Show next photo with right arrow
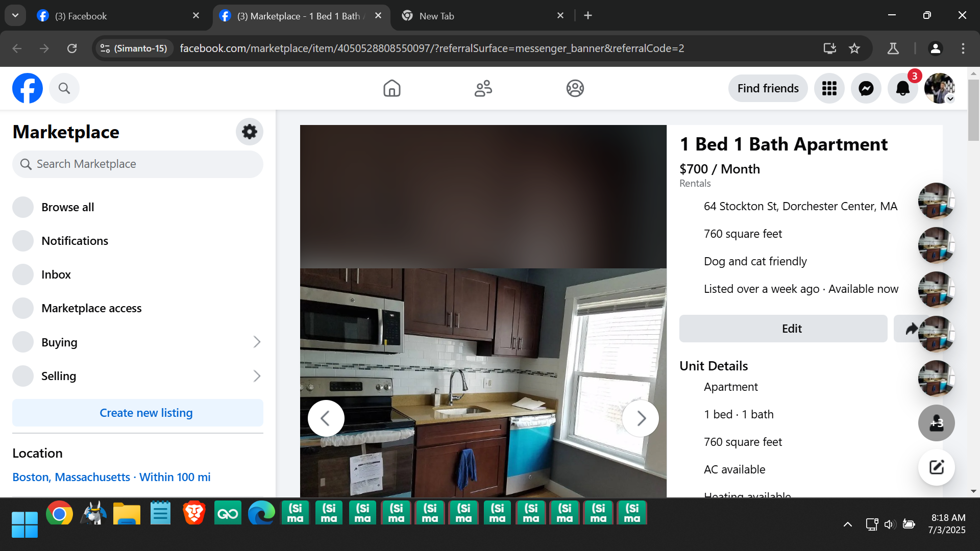This screenshot has height=551, width=980. (x=640, y=418)
